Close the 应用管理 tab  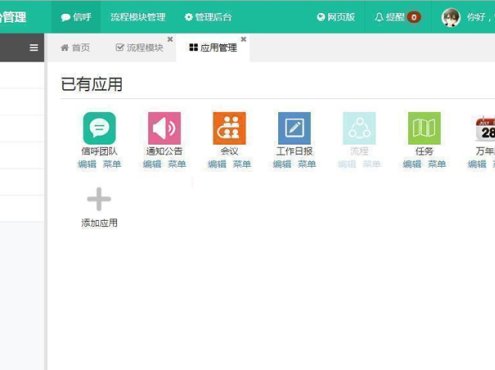(244, 39)
